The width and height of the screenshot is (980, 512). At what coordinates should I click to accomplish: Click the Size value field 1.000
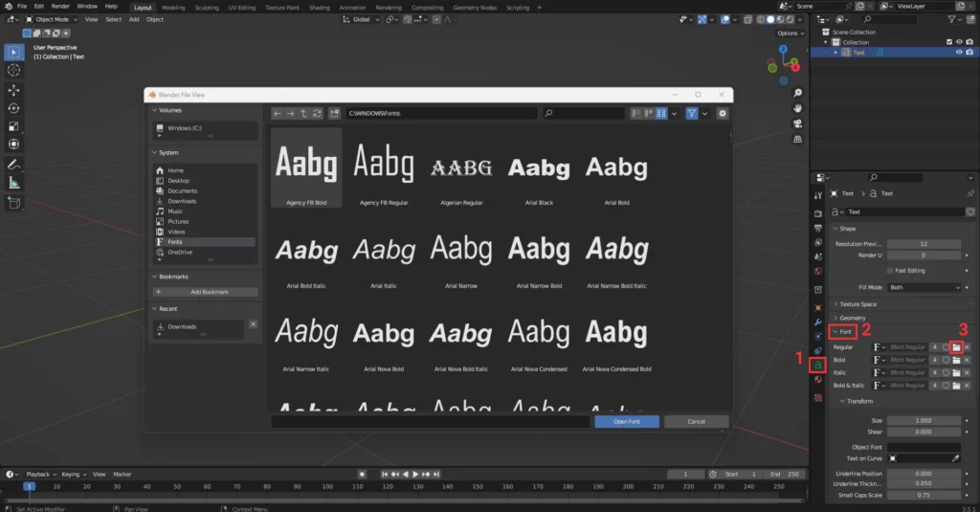tap(924, 421)
